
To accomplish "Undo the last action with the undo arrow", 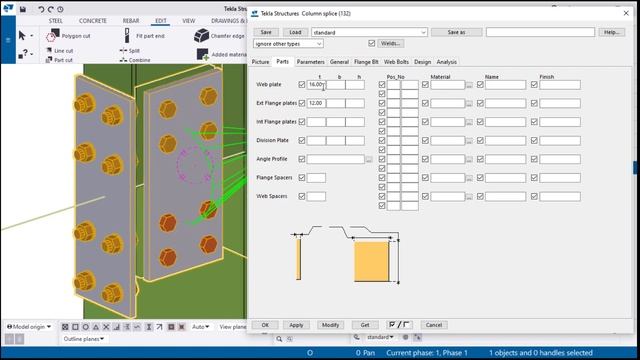I will [x=41, y=9].
